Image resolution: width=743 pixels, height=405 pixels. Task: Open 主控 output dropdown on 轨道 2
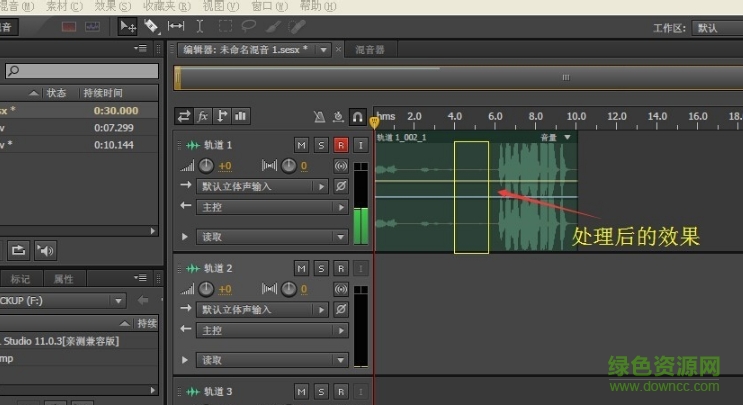264,330
